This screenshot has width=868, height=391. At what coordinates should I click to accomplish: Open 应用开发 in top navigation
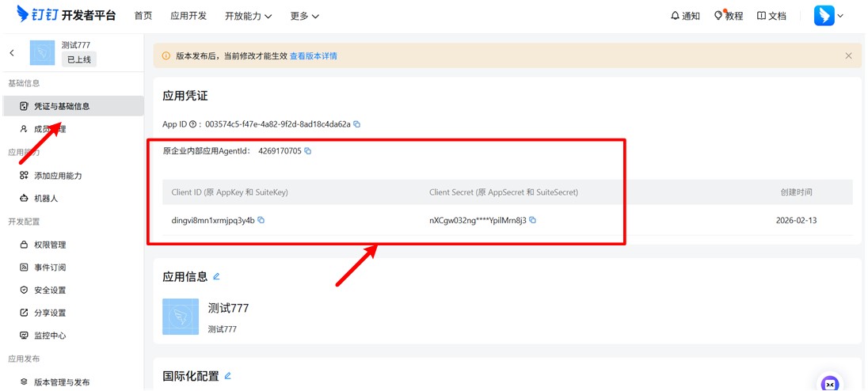coord(188,16)
